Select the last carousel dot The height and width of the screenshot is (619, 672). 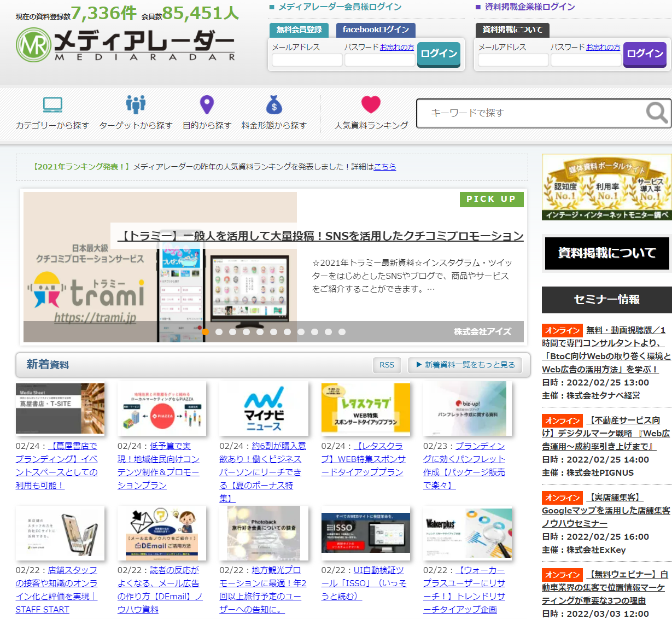point(342,332)
